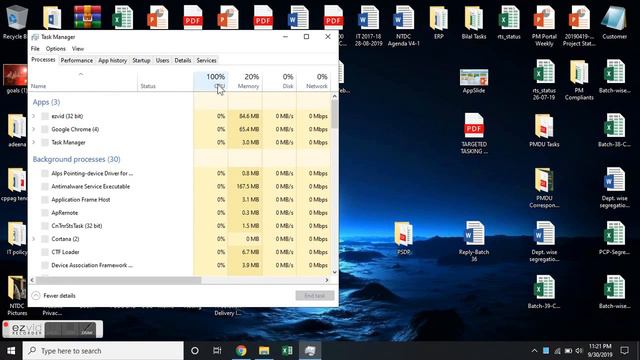Switch to the Details tab
Screen dimensions: 640x360
click(x=182, y=60)
